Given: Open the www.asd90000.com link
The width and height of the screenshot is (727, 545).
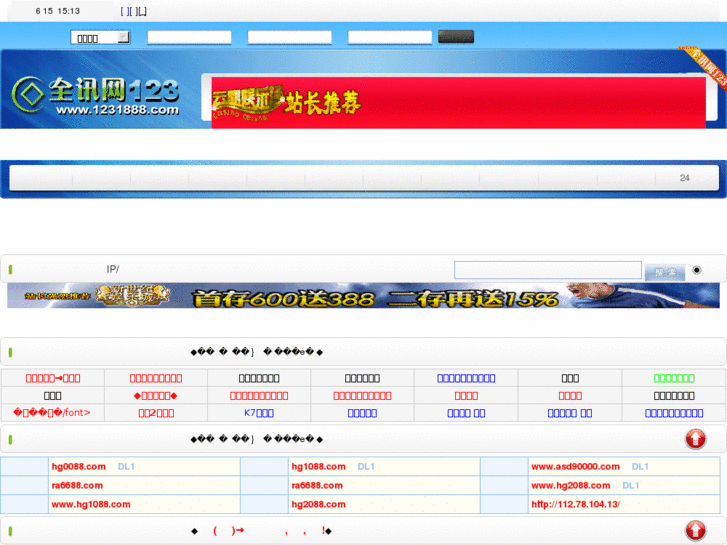Looking at the screenshot, I should 575,467.
